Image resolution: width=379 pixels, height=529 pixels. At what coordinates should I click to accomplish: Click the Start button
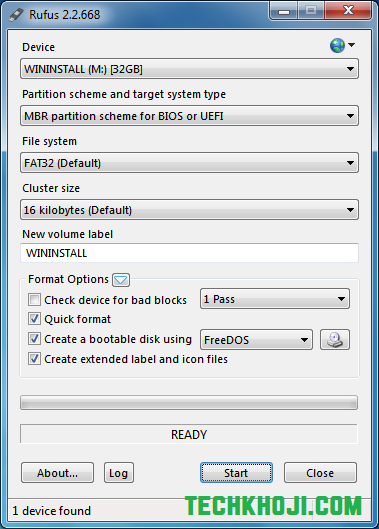[x=236, y=473]
